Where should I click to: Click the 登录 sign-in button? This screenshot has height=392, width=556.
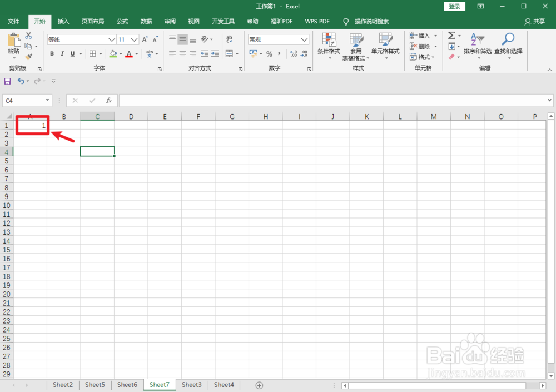[x=454, y=6]
